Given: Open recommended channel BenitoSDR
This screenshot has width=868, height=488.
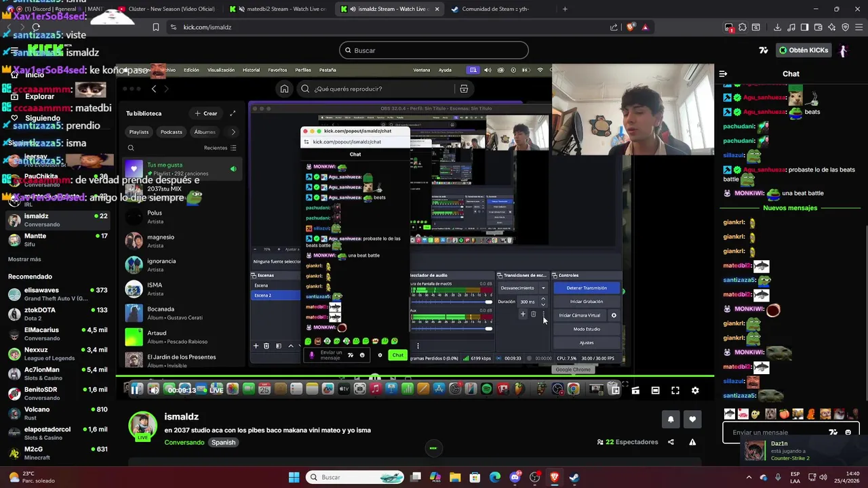Looking at the screenshot, I should tap(58, 393).
